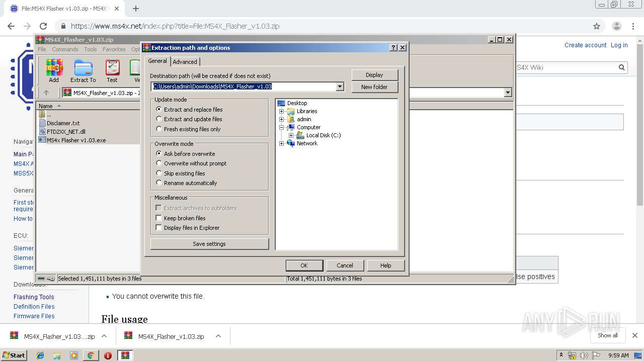
Task: Expand admin tree node
Action: (282, 119)
